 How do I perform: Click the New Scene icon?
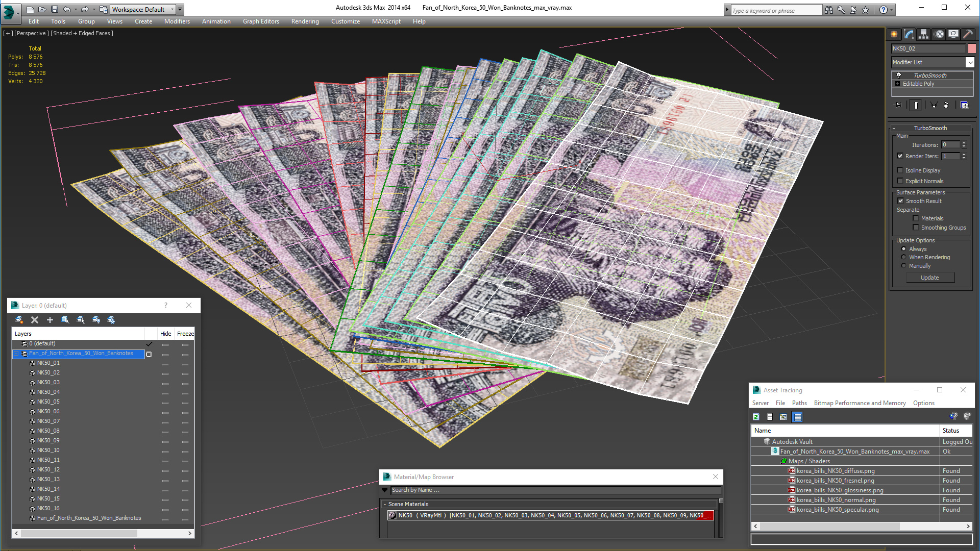click(x=30, y=9)
